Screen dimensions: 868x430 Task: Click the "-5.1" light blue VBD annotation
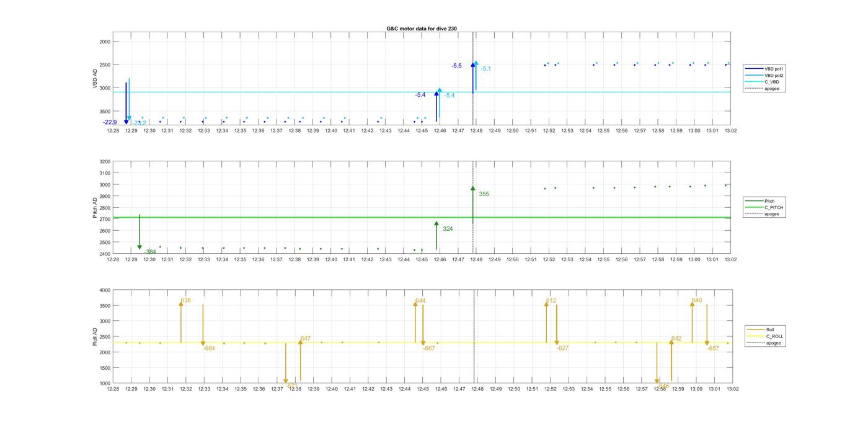(x=486, y=69)
